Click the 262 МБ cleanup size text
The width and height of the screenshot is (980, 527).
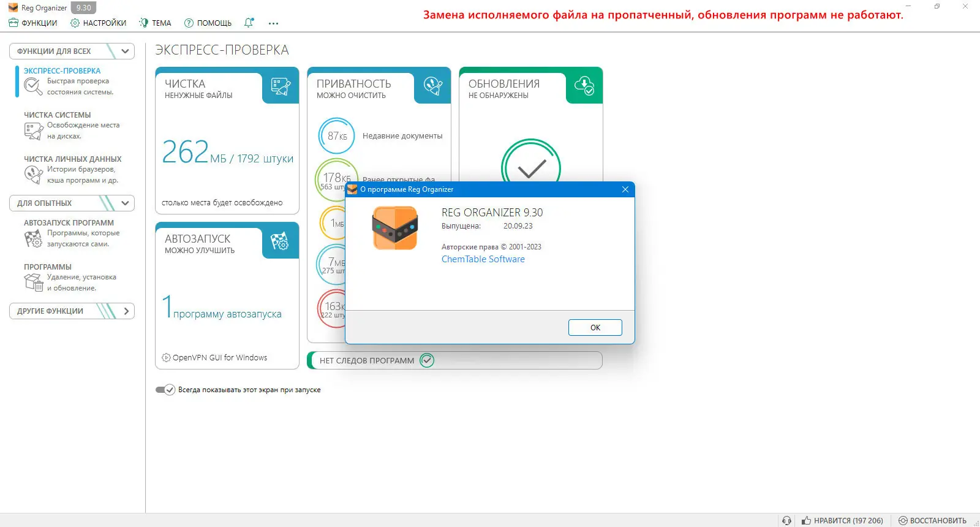(x=227, y=153)
